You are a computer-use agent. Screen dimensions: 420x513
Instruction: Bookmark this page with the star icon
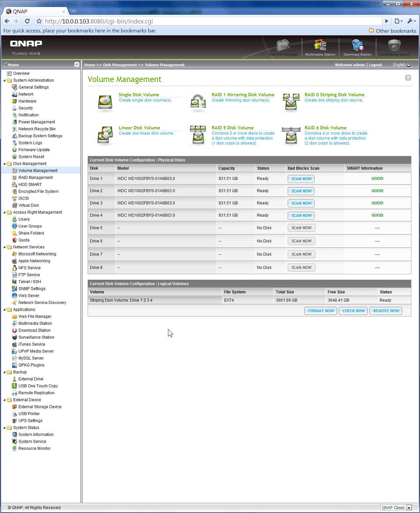coord(39,21)
